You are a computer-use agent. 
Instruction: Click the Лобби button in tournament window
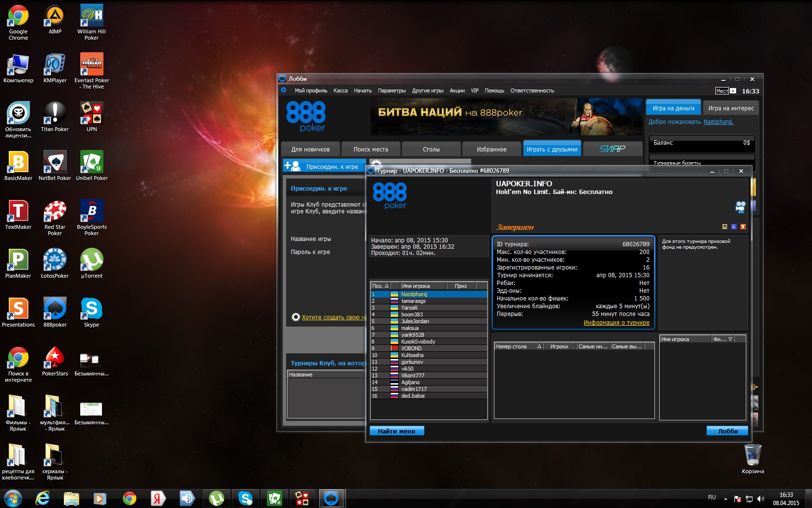click(x=727, y=431)
